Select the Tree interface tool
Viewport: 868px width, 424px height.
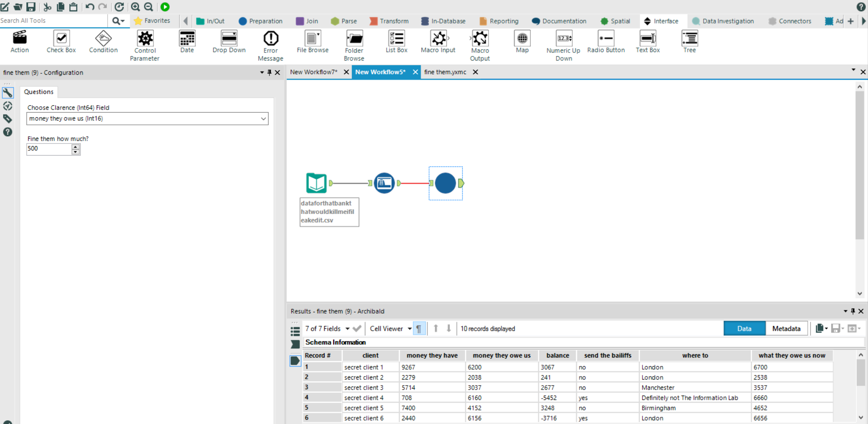689,42
